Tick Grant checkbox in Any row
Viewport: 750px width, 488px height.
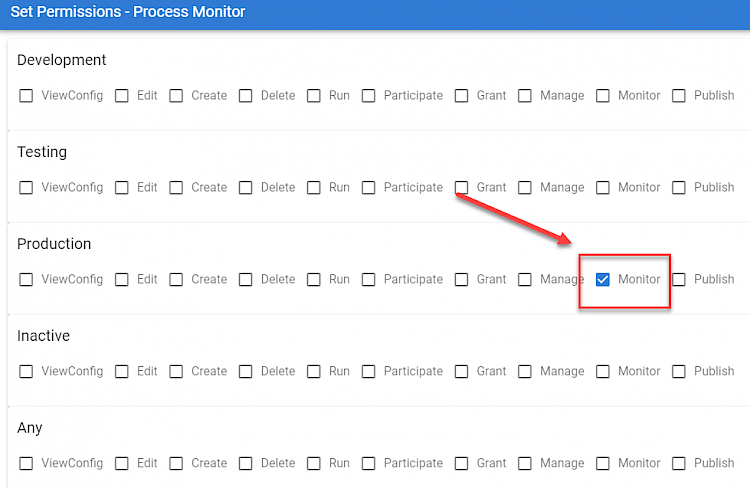(x=462, y=463)
